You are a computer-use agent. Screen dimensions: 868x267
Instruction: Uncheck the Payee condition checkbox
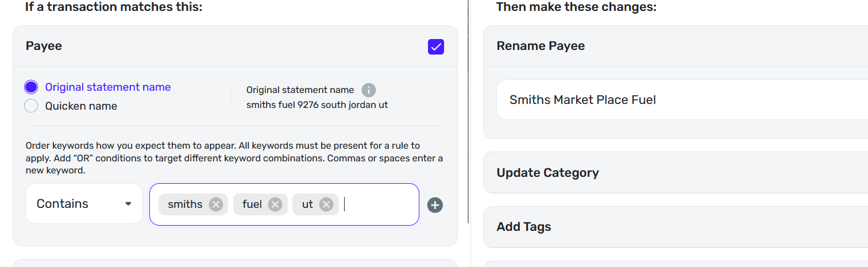pyautogui.click(x=436, y=47)
